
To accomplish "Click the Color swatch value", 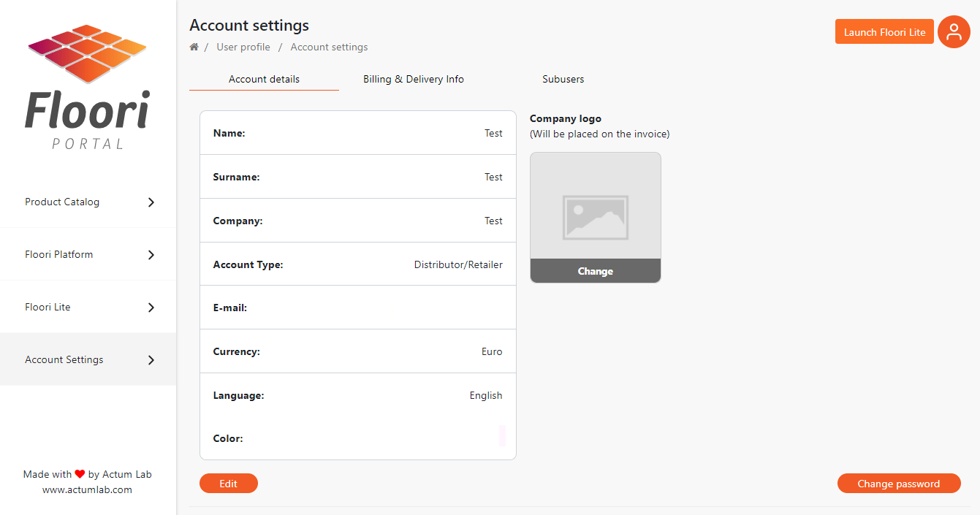I will click(502, 435).
